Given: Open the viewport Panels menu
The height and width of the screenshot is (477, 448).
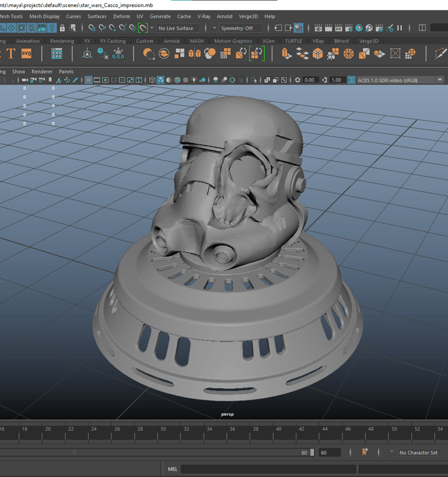Looking at the screenshot, I should (x=66, y=72).
